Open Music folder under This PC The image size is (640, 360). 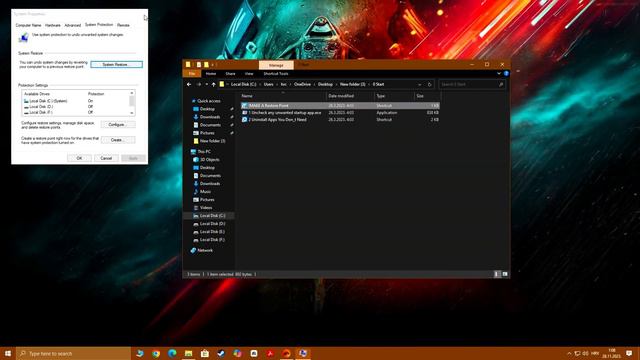pyautogui.click(x=205, y=191)
